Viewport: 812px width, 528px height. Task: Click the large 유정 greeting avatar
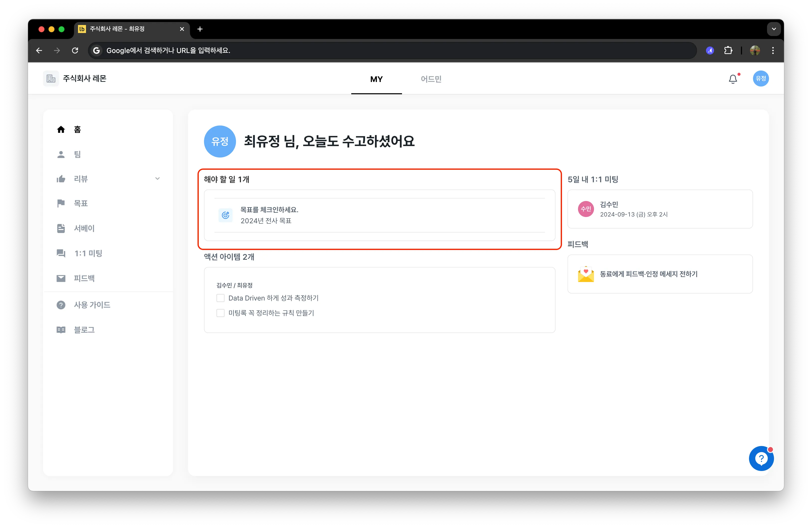220,141
